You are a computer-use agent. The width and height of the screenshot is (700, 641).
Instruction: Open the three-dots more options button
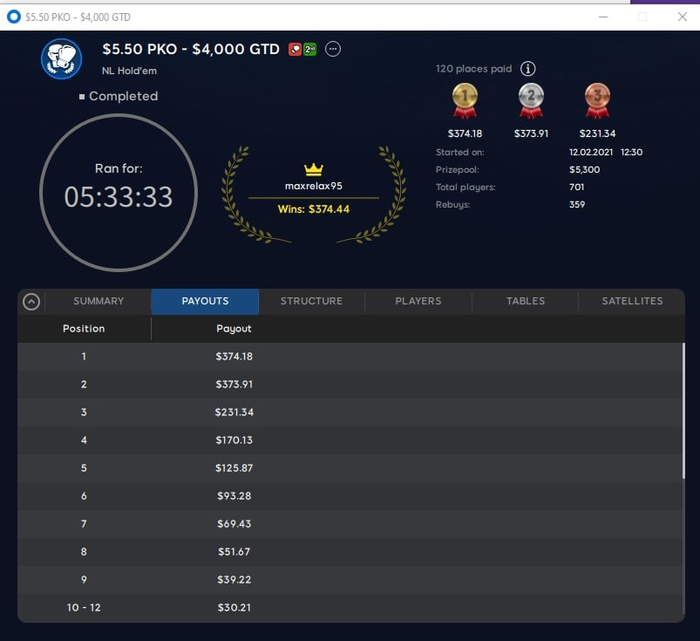(333, 49)
